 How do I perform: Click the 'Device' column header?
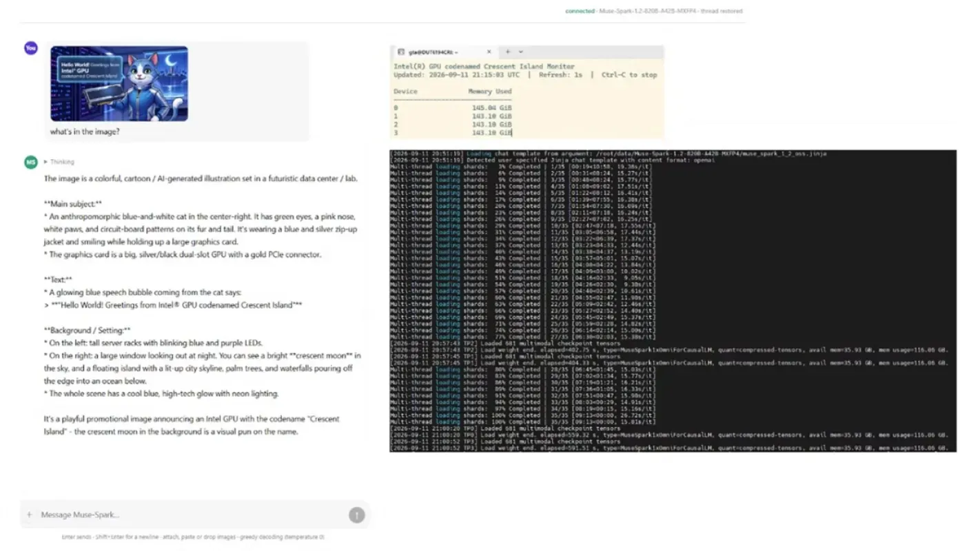click(x=405, y=91)
